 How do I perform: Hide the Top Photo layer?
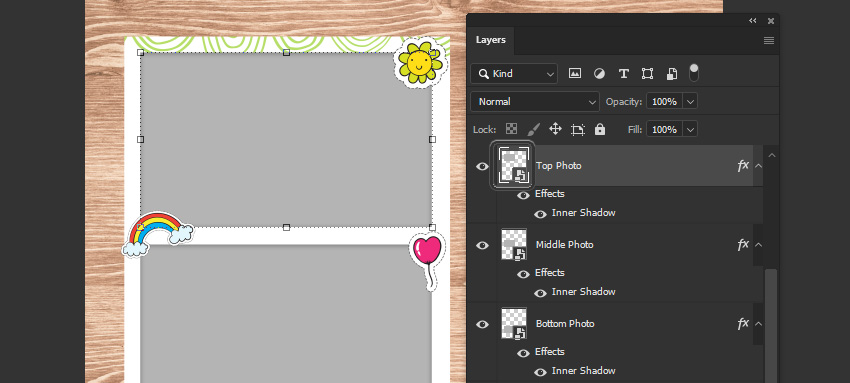click(482, 166)
